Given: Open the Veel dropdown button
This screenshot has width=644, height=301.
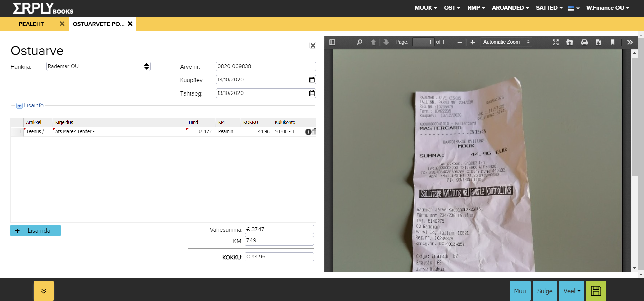Looking at the screenshot, I should [x=571, y=291].
